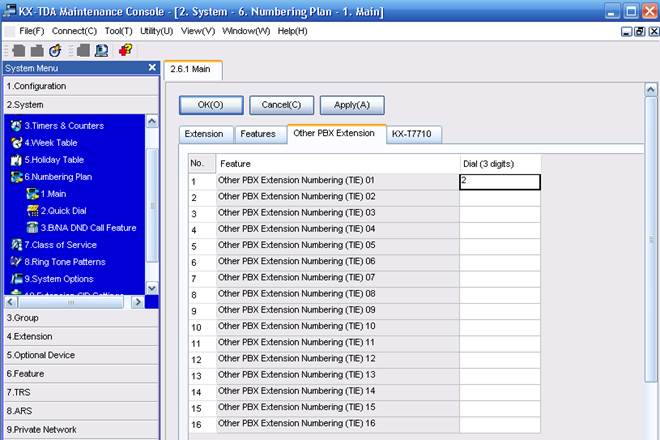Click the Dial field for TIE 02

[500, 198]
